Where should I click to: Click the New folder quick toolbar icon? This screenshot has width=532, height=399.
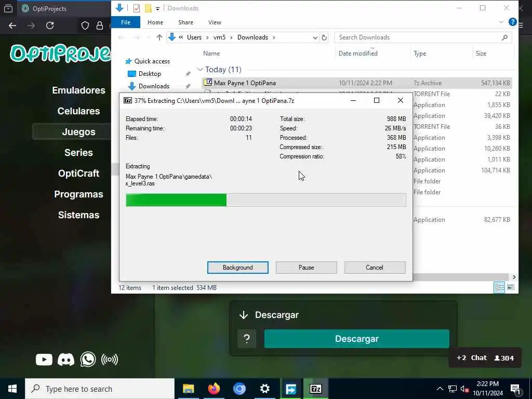click(148, 8)
